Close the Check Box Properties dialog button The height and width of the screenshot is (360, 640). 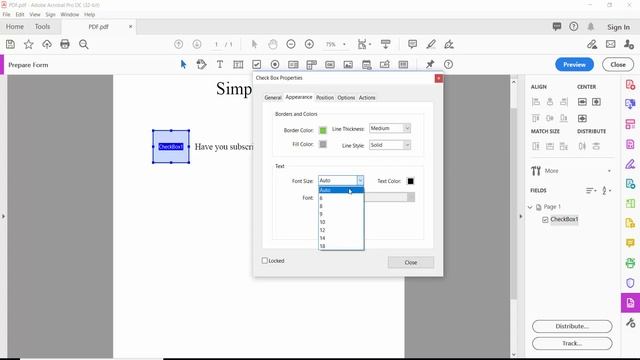point(411,262)
